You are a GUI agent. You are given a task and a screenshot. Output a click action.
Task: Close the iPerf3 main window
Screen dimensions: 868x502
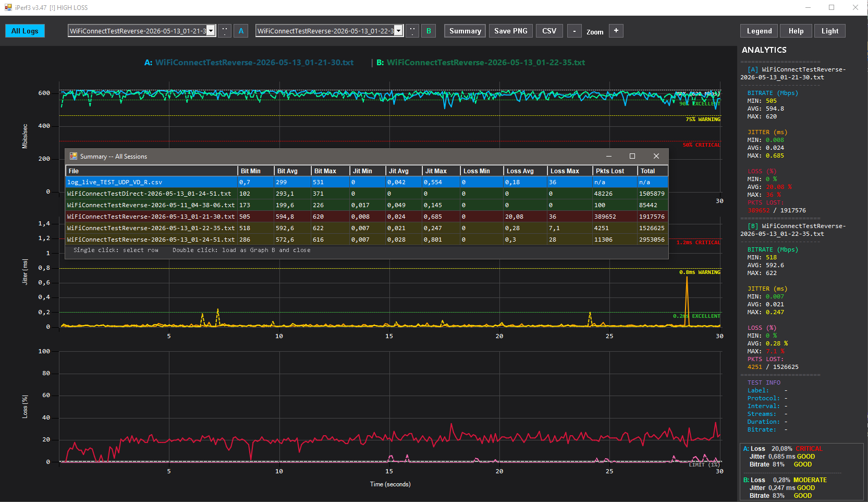[x=855, y=7]
